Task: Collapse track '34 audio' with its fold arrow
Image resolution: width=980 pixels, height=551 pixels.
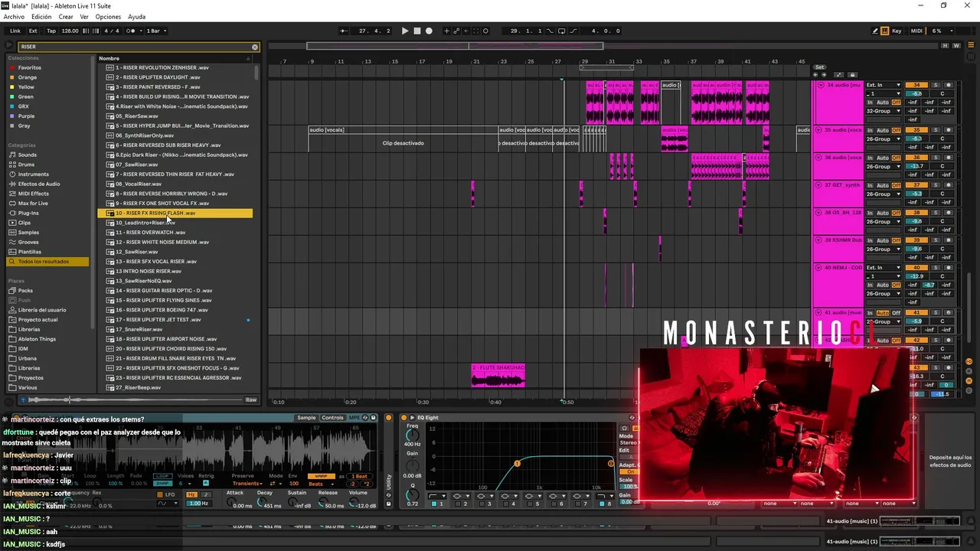Action: (x=820, y=85)
